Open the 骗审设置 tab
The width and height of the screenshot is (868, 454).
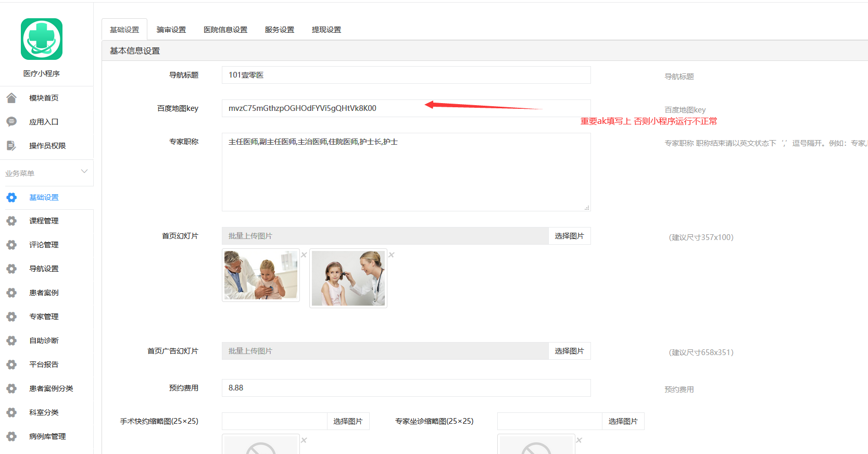(171, 30)
